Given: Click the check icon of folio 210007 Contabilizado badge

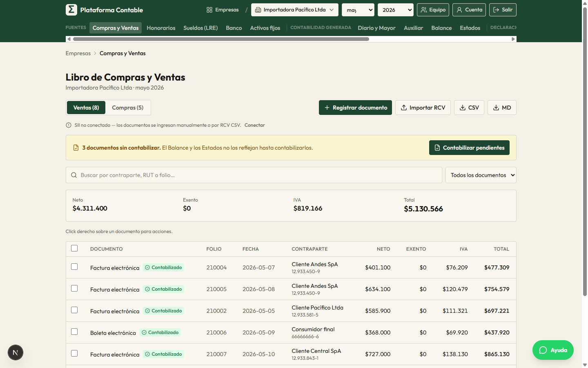Looking at the screenshot, I should point(147,354).
